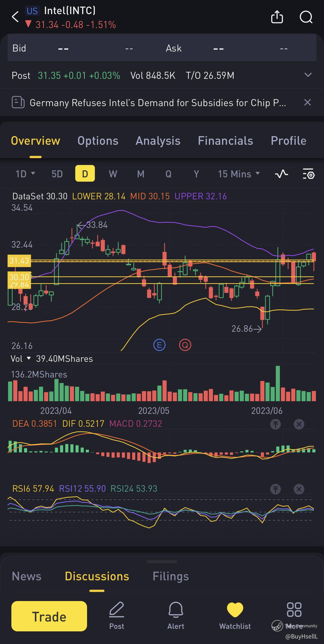Toggle the Watchlist heart icon
Viewport: 324px width, 644px height.
click(x=235, y=616)
